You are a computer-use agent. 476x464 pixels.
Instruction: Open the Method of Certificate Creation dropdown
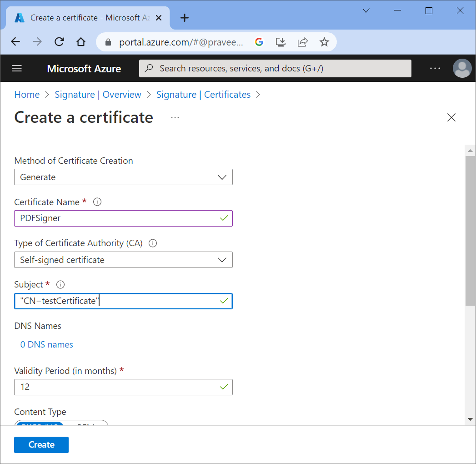tap(123, 177)
